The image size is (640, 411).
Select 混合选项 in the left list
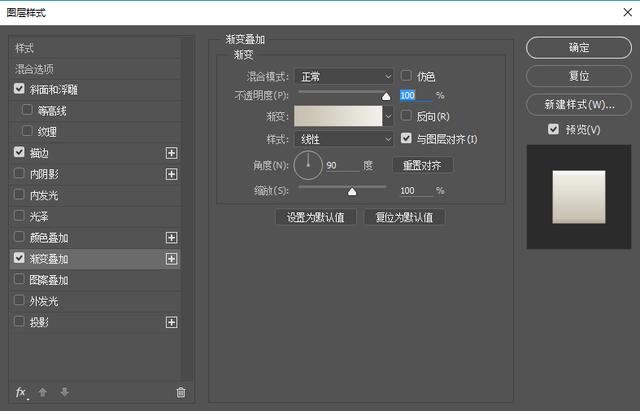[95, 69]
